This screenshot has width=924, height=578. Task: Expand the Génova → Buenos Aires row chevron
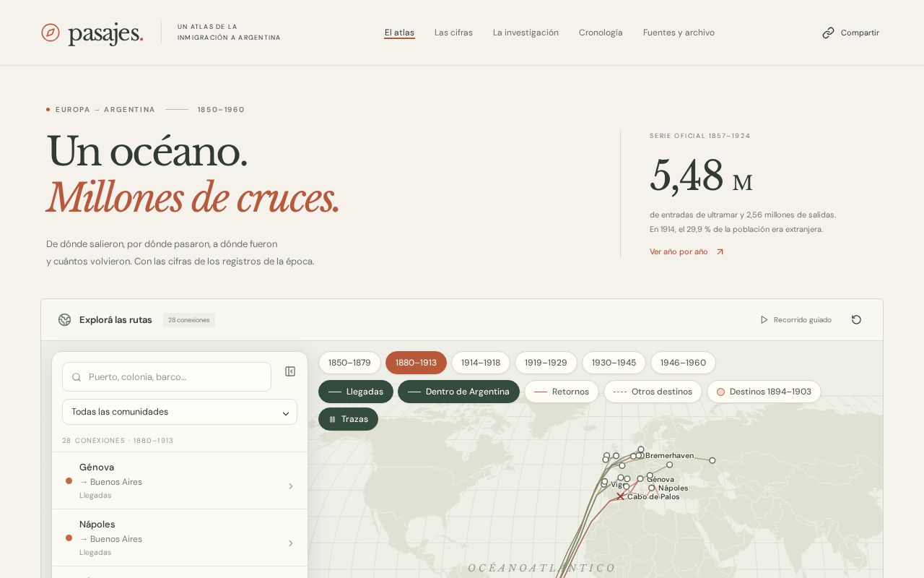click(291, 486)
